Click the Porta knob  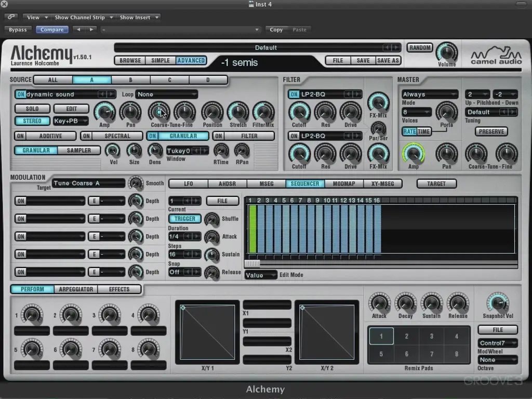pyautogui.click(x=446, y=112)
